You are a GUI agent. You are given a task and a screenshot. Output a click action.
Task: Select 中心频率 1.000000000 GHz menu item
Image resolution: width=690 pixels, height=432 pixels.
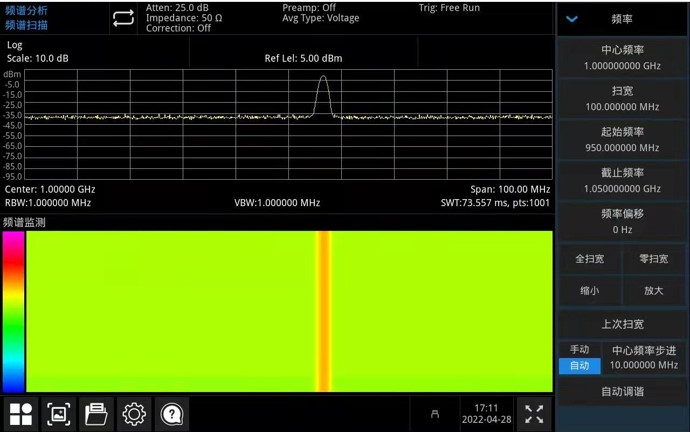pyautogui.click(x=622, y=58)
